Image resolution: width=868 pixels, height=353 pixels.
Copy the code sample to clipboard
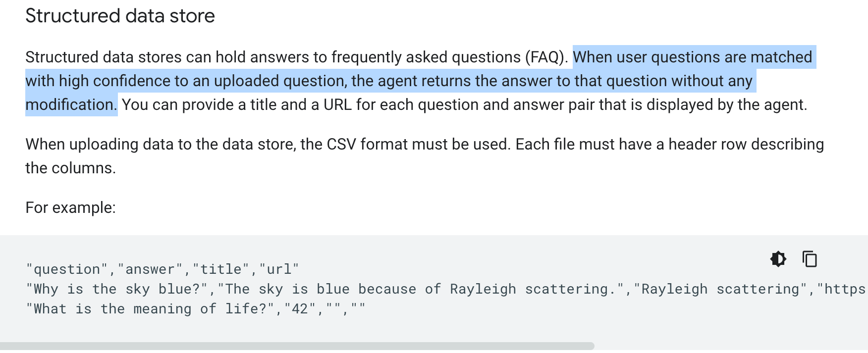point(810,259)
